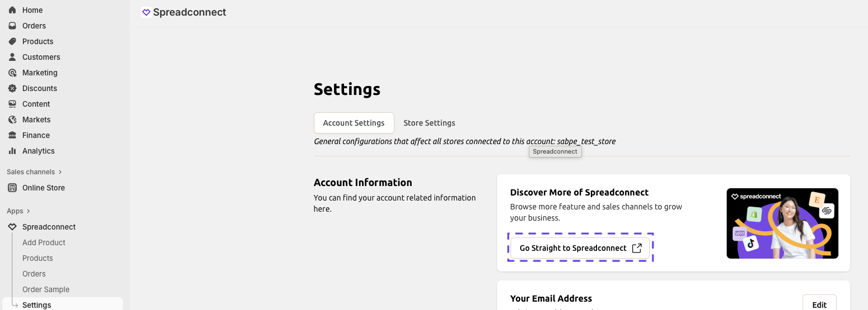
Task: Navigate to Discounts
Action: point(40,88)
